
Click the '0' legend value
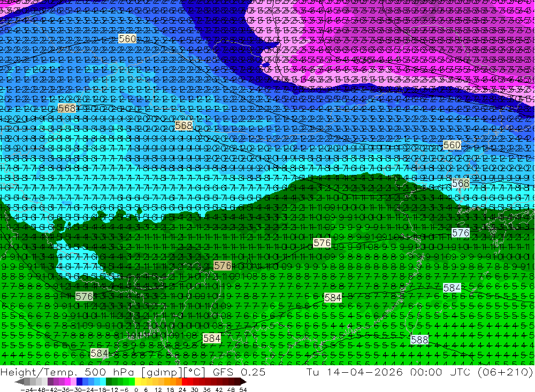tap(136, 390)
